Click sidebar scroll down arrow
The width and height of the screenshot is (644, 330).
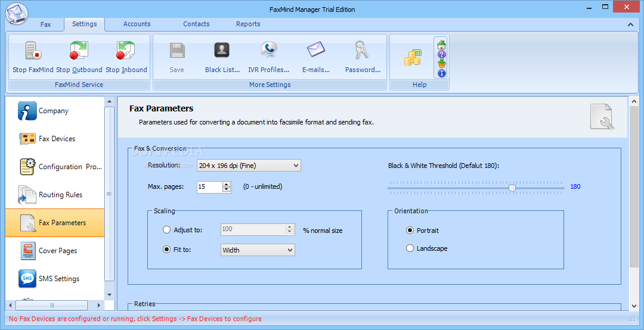(109, 295)
